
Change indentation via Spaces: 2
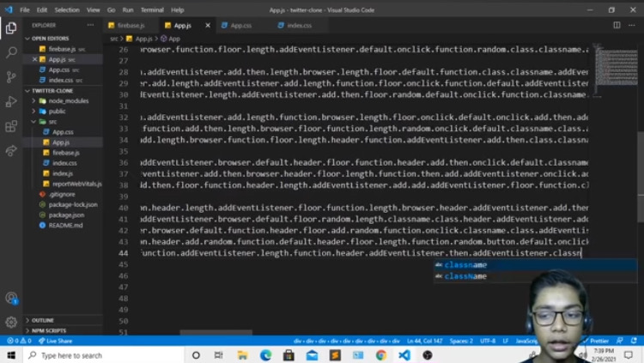461,341
